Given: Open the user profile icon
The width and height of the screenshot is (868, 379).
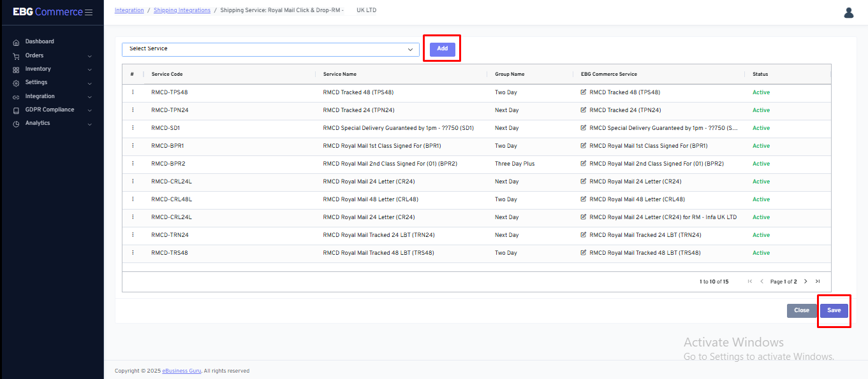Looking at the screenshot, I should coord(848,13).
